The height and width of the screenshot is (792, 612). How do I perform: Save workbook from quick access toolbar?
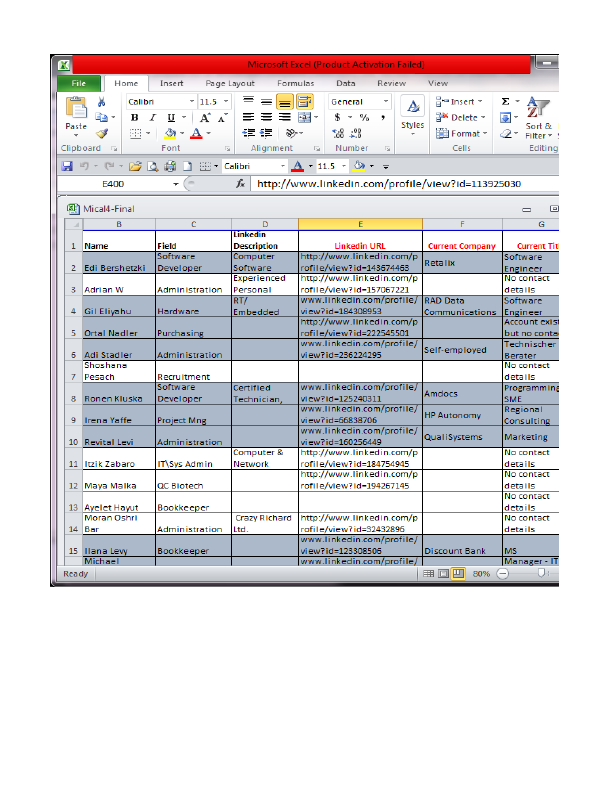click(67, 166)
